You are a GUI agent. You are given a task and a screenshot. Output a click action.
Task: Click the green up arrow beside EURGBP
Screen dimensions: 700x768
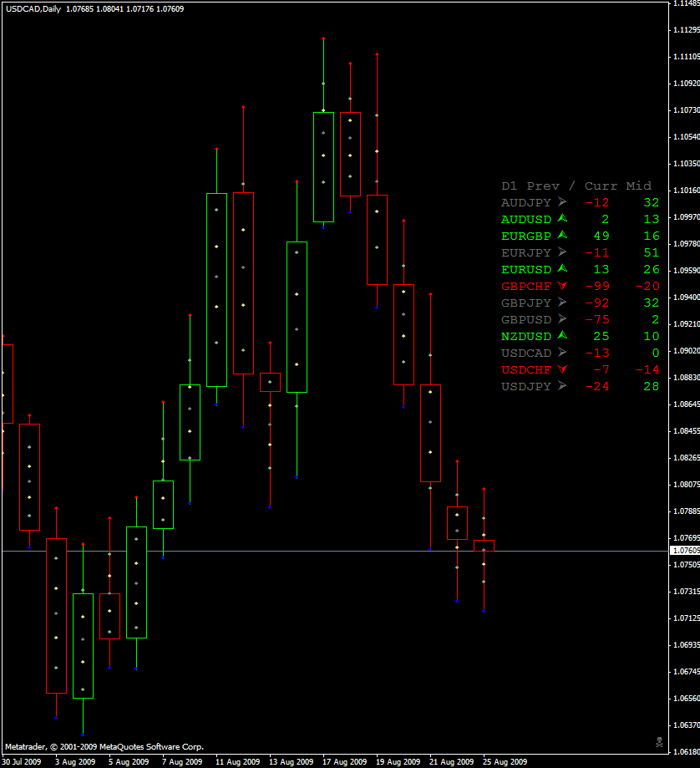click(562, 235)
